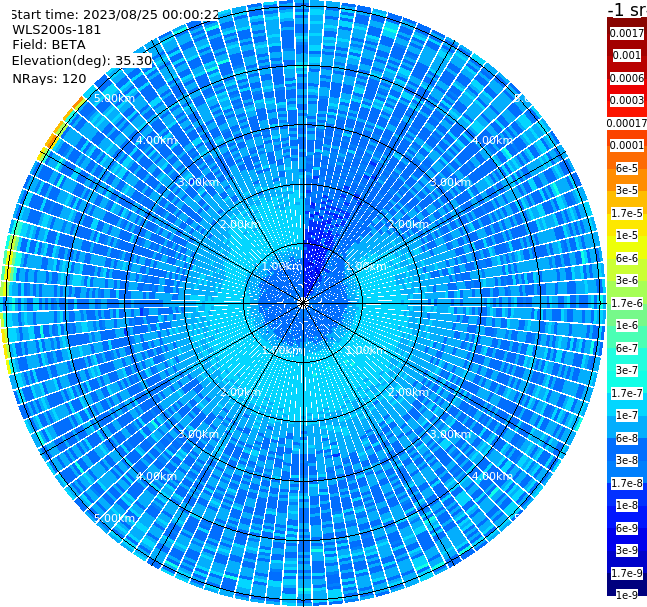Click the 'Field: BETA' annotation
The height and width of the screenshot is (607, 647).
point(49,45)
